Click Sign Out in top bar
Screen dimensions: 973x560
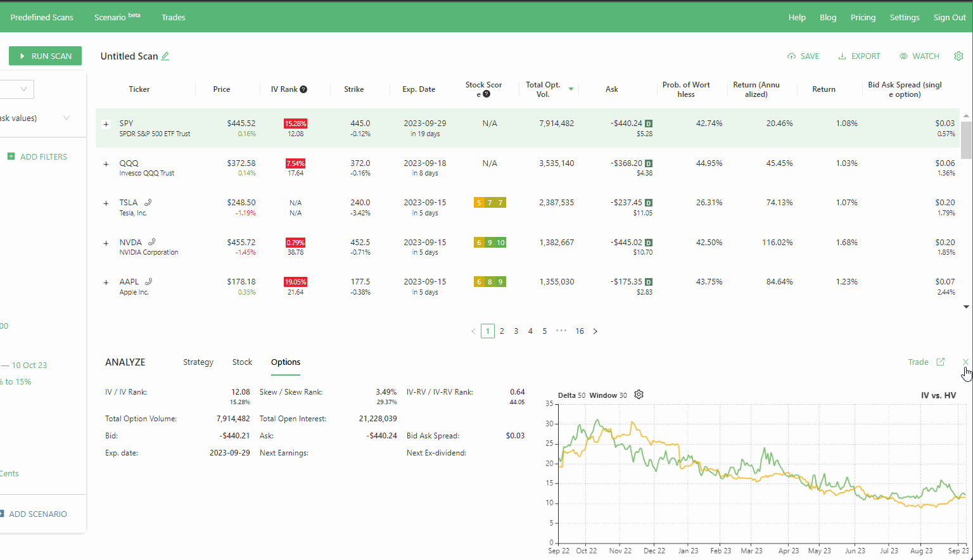950,17
